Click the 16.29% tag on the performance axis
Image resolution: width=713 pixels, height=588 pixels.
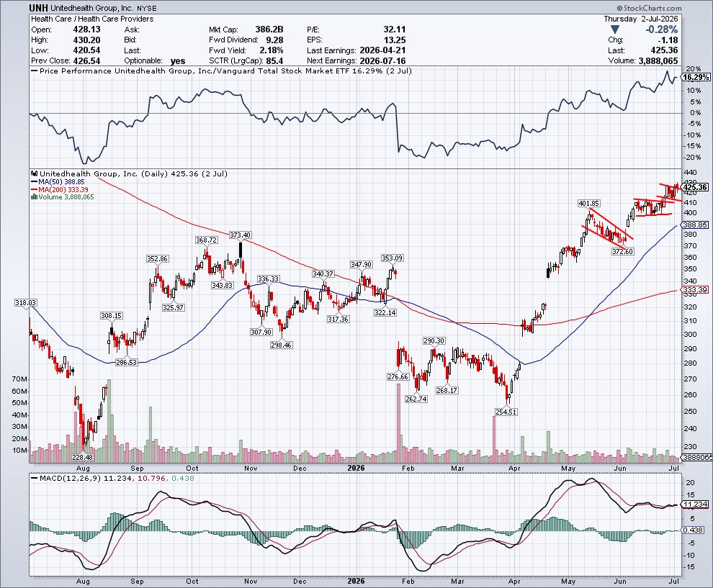point(696,77)
